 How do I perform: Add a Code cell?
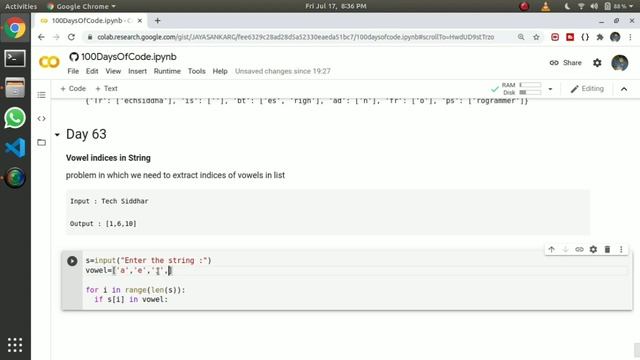coord(73,89)
